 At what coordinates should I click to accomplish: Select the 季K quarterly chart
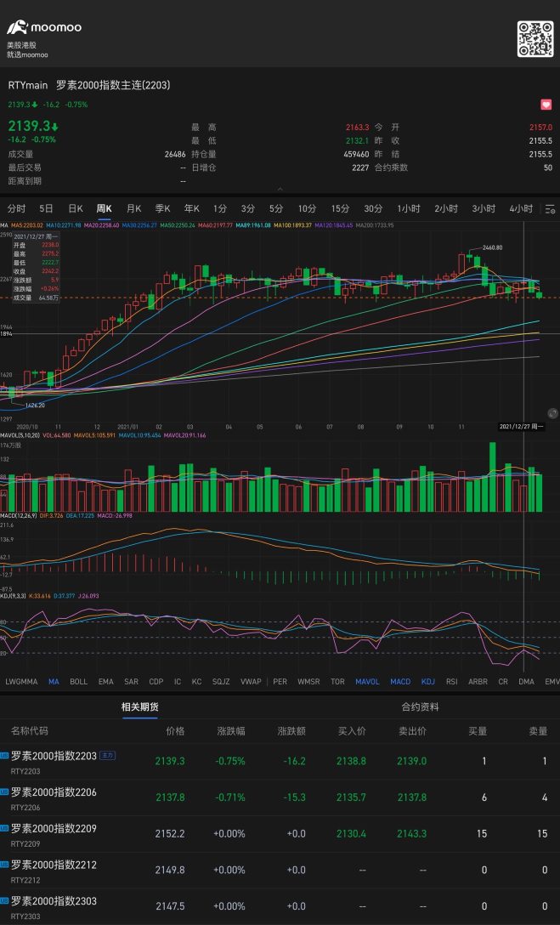[x=162, y=209]
